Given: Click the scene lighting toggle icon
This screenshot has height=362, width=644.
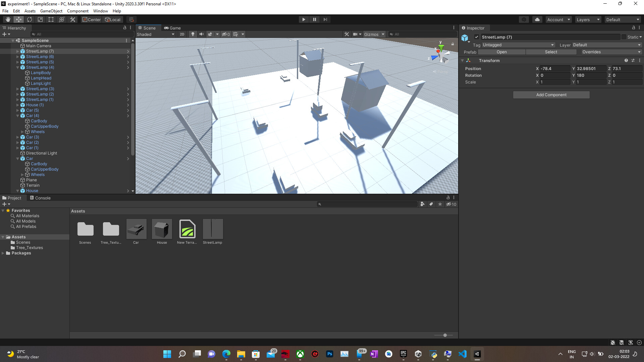Looking at the screenshot, I should tap(193, 34).
